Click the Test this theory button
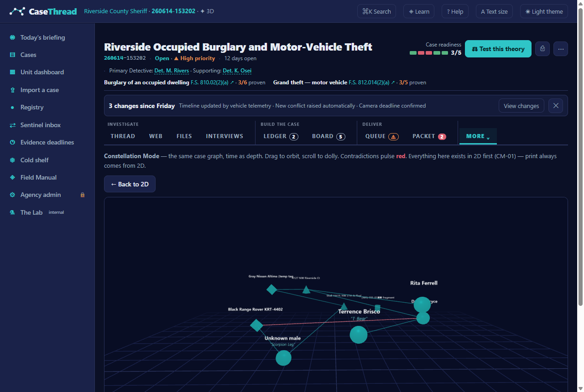This screenshot has height=392, width=584. (498, 49)
